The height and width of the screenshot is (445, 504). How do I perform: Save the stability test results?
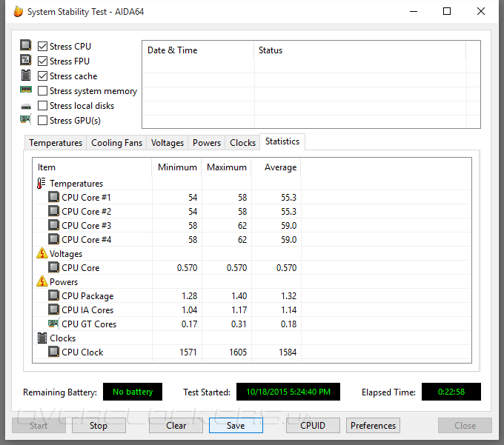[x=236, y=426]
